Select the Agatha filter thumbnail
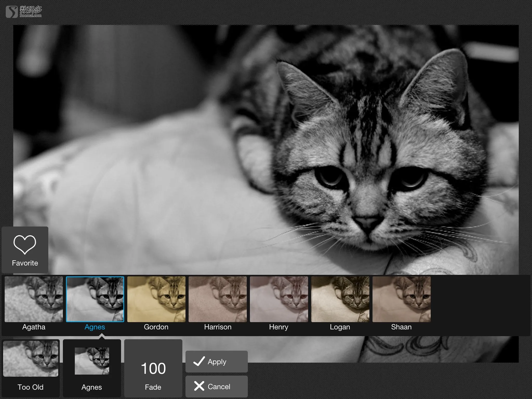This screenshot has width=532, height=399. point(34,299)
